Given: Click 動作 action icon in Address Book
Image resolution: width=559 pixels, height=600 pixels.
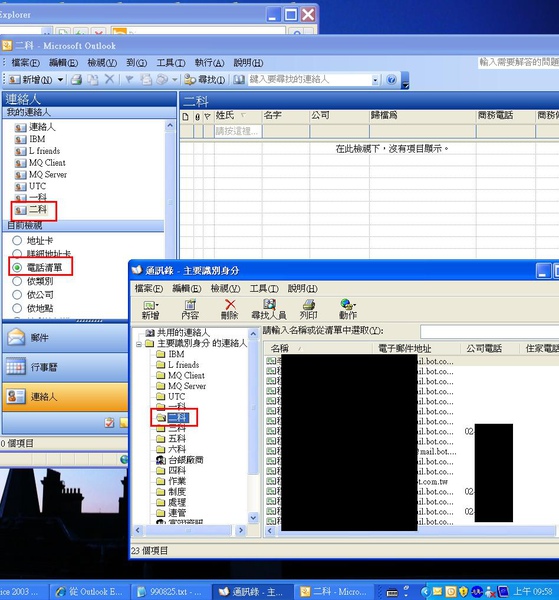Looking at the screenshot, I should point(348,310).
